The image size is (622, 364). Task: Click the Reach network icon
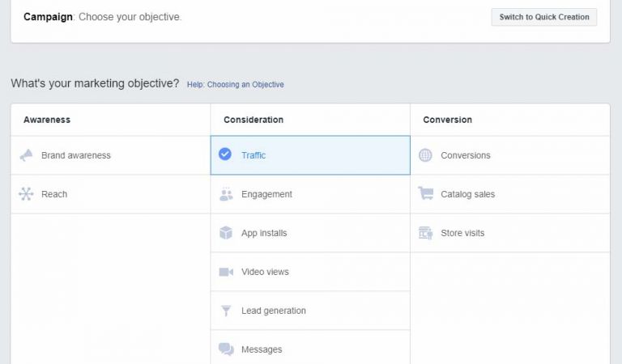pyautogui.click(x=27, y=194)
